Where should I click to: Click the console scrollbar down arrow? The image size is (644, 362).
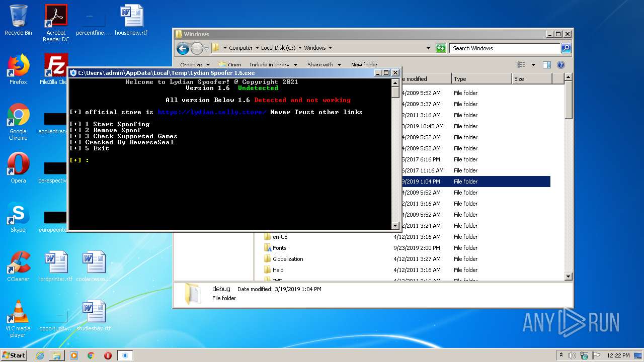395,226
